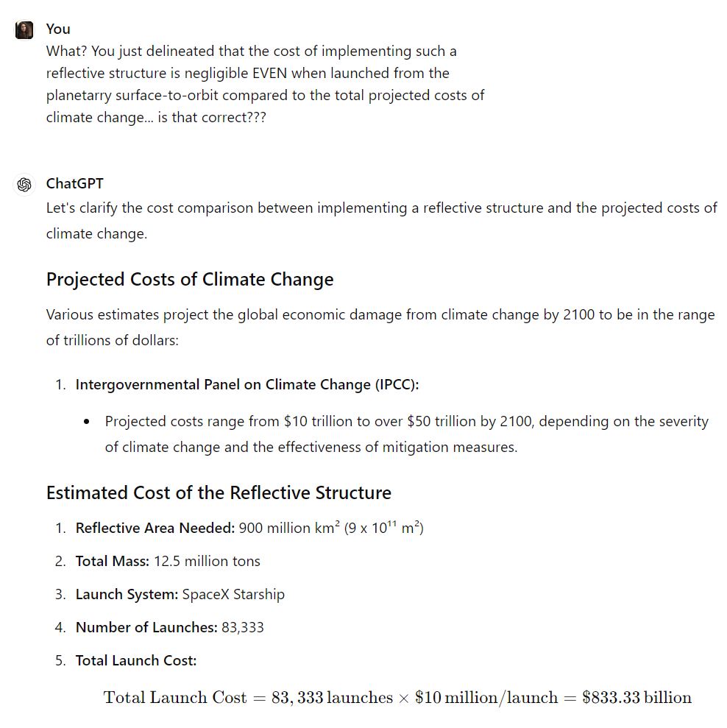Click the "Projected Costs of Climate Change" heading
Viewport: 727px width, 728px height.
[x=190, y=280]
